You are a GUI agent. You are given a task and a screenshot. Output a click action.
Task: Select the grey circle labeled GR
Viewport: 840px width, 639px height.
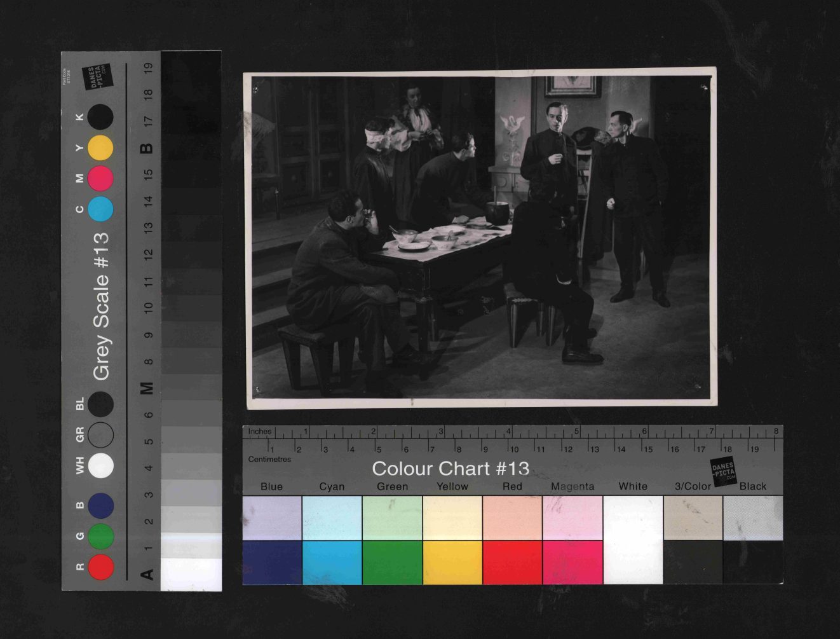point(100,435)
